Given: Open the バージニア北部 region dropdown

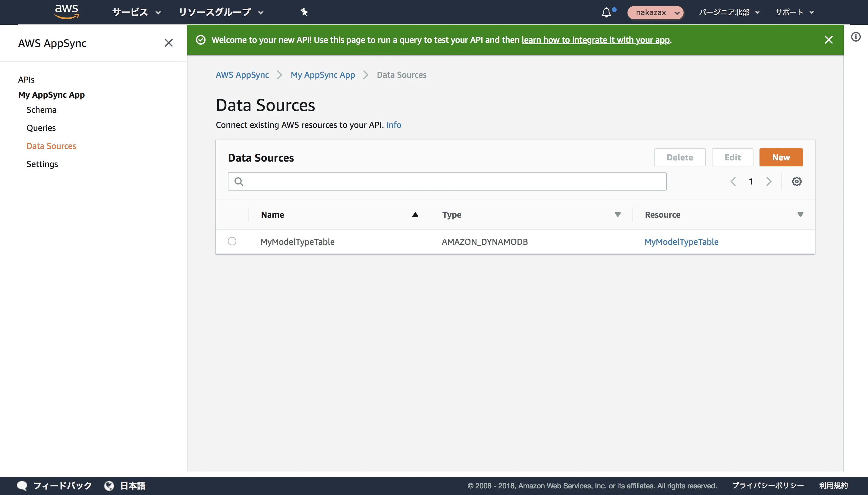Looking at the screenshot, I should [x=729, y=12].
